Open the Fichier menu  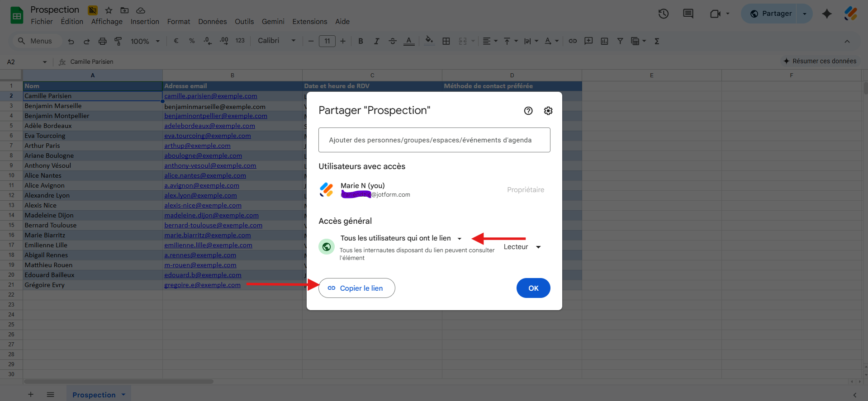point(42,22)
